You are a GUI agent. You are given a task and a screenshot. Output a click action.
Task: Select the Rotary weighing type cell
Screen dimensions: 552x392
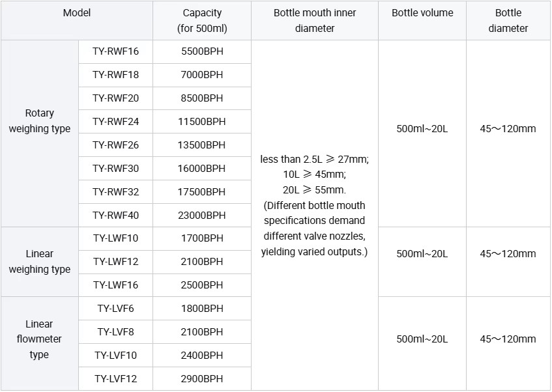click(39, 133)
